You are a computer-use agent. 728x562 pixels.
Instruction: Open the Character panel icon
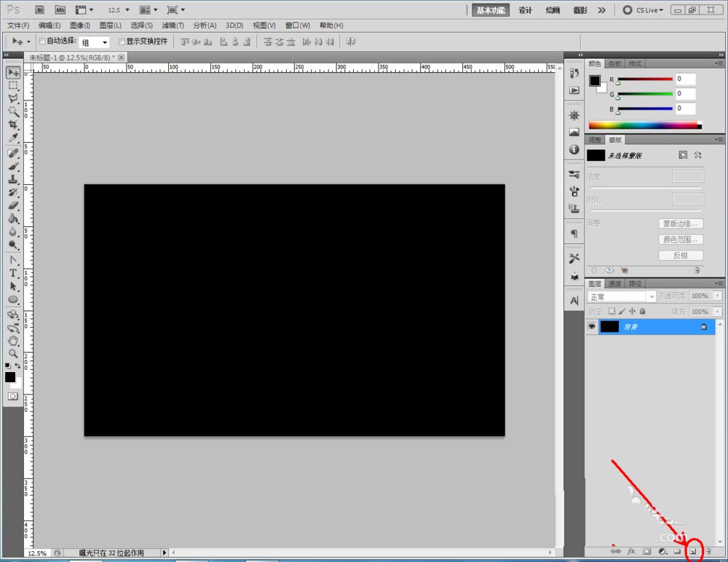click(x=574, y=301)
